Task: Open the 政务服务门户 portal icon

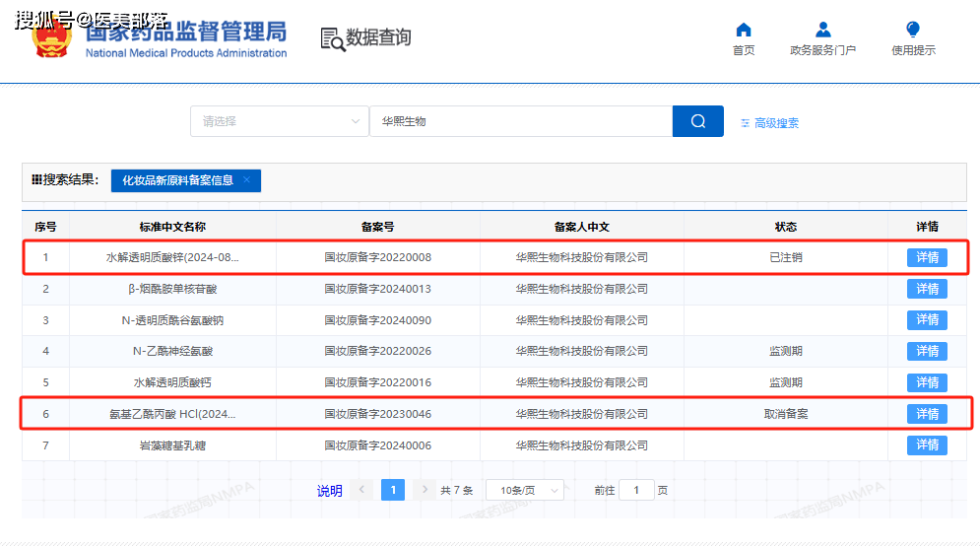Action: 823,31
